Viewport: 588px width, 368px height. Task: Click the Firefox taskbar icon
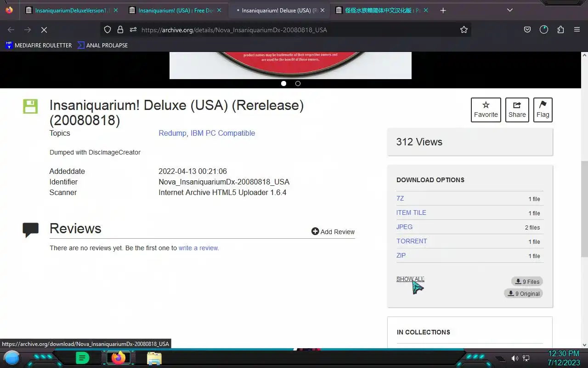point(119,358)
